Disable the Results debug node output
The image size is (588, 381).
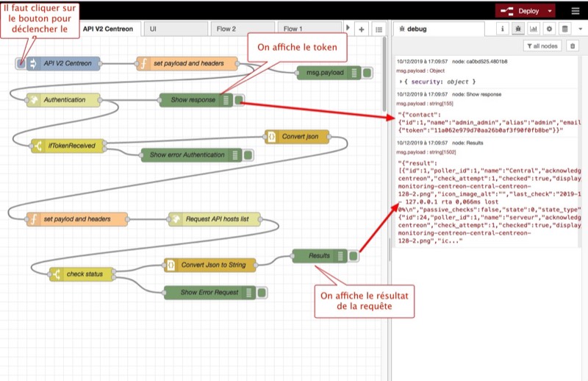(354, 256)
